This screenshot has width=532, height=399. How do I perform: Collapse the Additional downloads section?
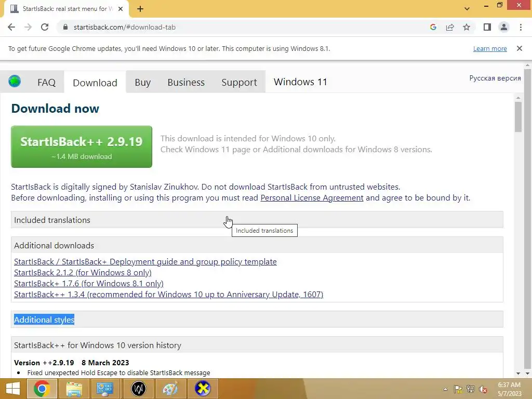click(257, 245)
